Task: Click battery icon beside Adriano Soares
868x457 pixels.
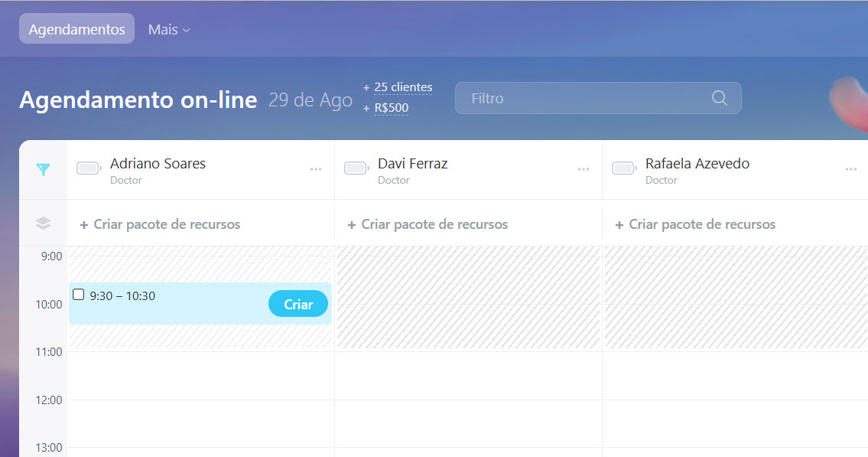Action: [89, 168]
